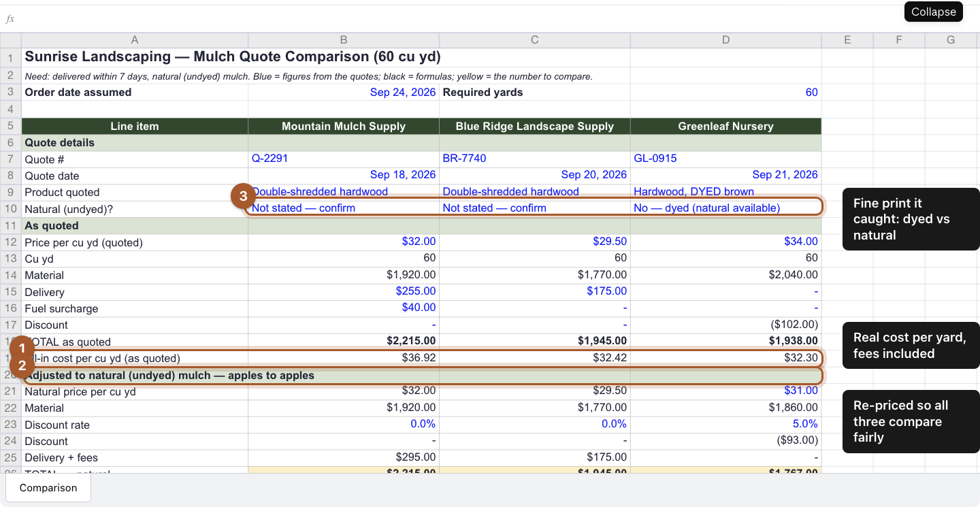Image resolution: width=980 pixels, height=507 pixels.
Task: Select the $32.00 quoted price in row 12
Action: click(x=344, y=242)
